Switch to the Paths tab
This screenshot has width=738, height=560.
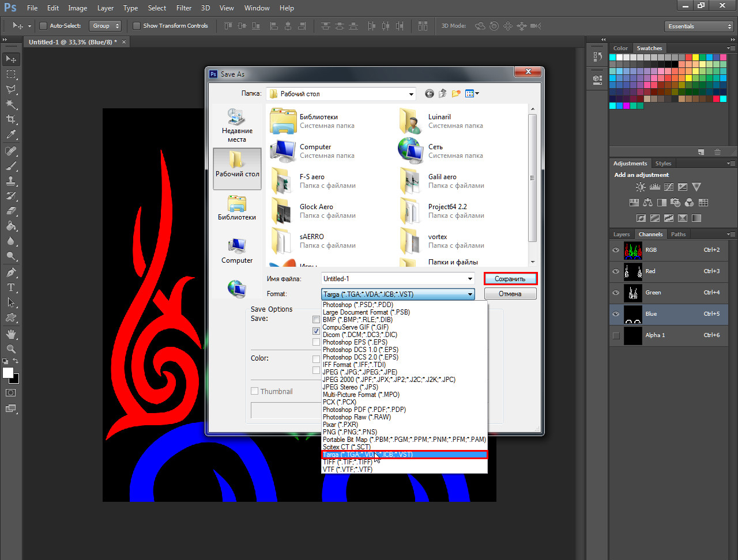[x=679, y=234]
